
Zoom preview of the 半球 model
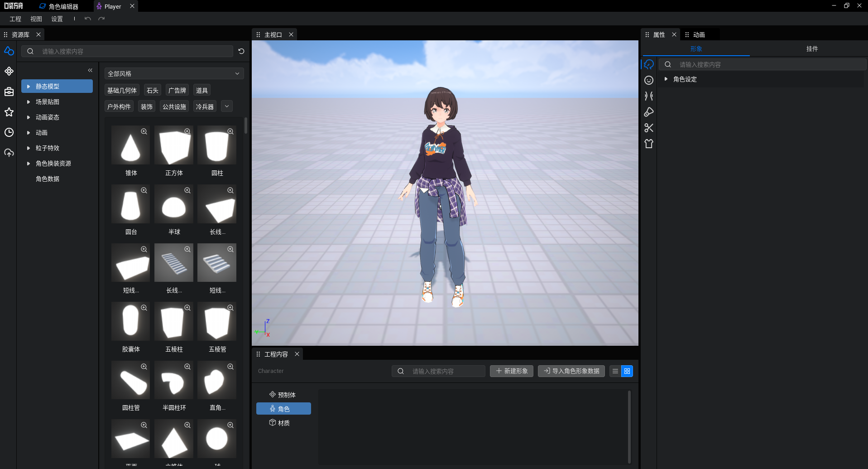coord(187,190)
